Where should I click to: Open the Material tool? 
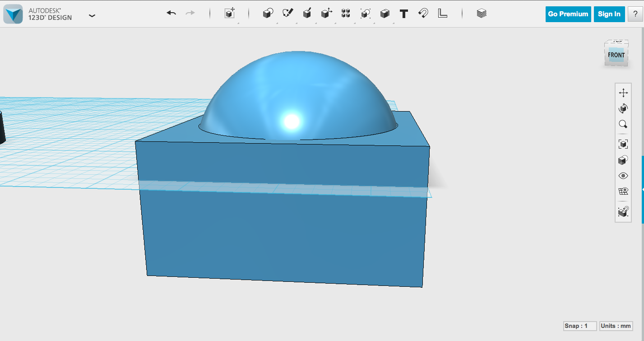[482, 14]
